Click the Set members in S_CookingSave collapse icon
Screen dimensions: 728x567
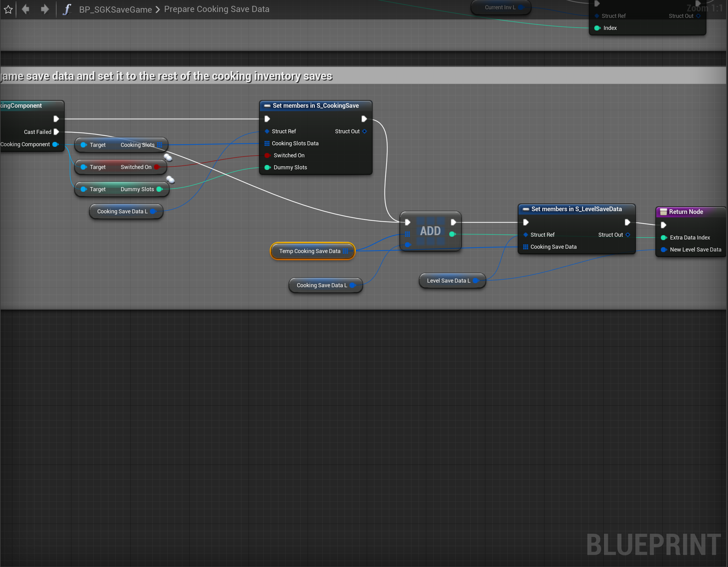267,106
